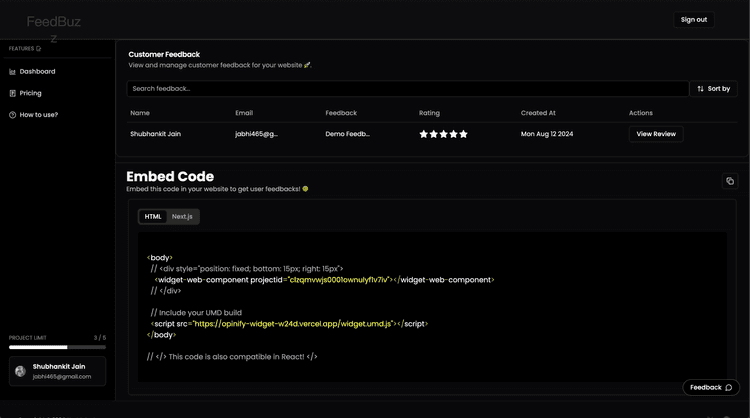
Task: Click the 3 / 5 project limit count
Action: click(100, 338)
